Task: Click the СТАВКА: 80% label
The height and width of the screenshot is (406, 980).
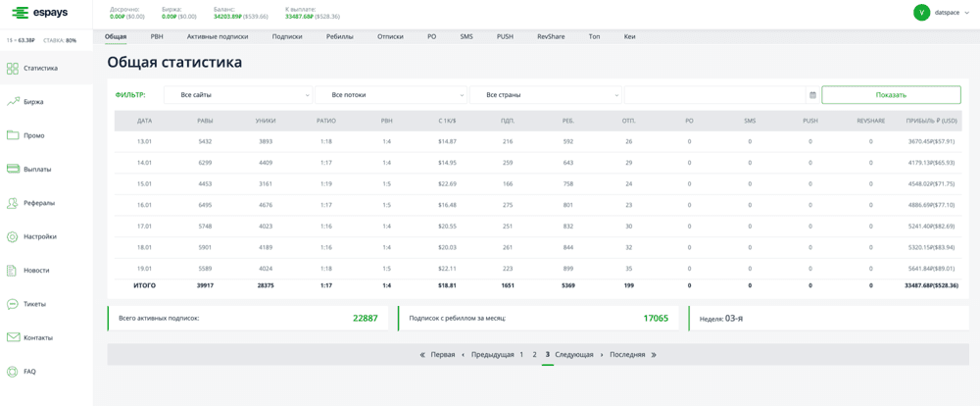Action: click(60, 40)
